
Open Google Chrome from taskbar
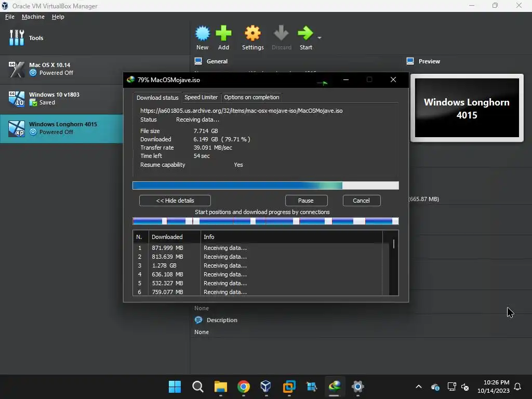[x=244, y=387]
